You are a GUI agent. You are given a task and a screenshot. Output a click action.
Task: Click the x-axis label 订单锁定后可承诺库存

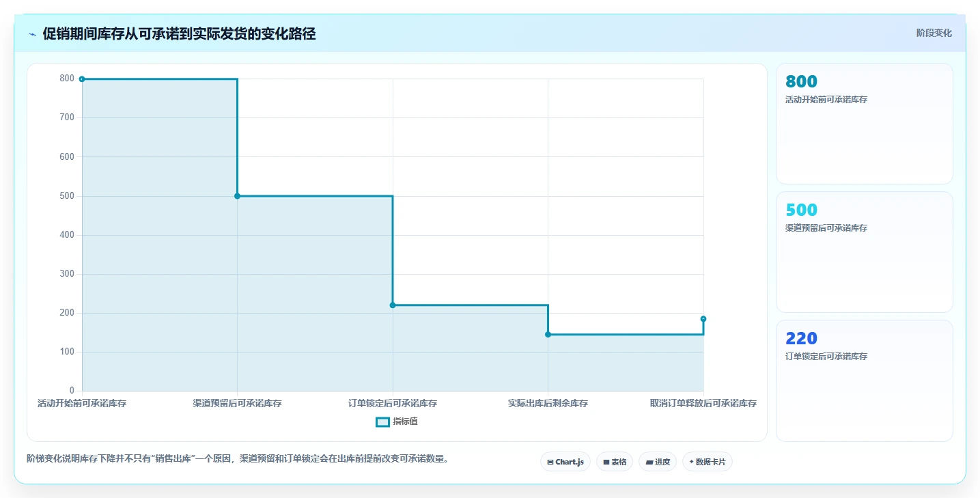[393, 404]
